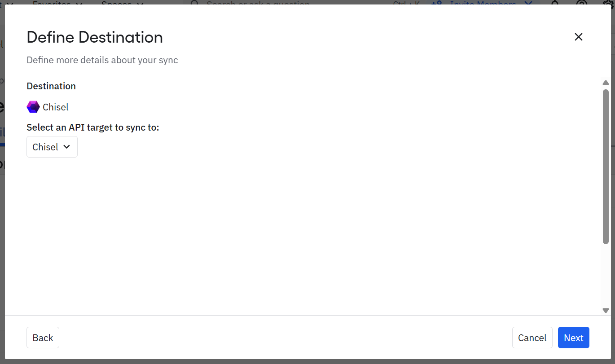Click the 'Define Destination' title

point(95,37)
